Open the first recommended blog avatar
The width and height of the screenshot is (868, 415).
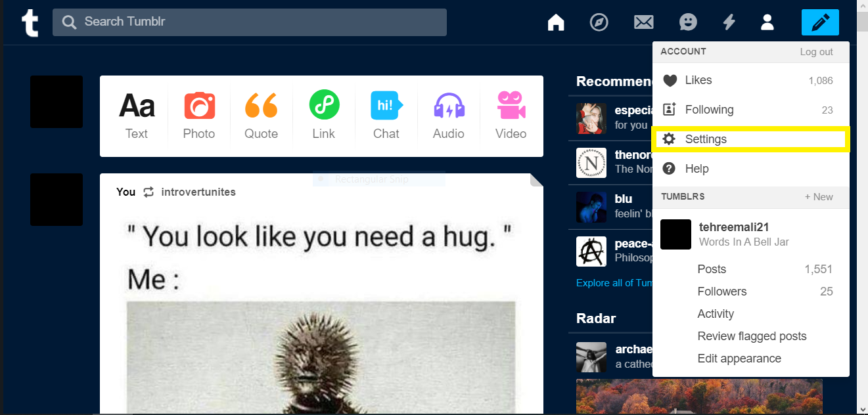pos(591,118)
